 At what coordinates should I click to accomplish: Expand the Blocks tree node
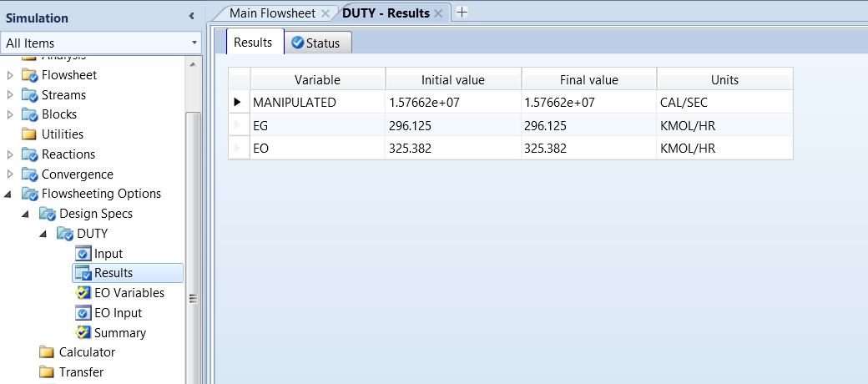tap(10, 114)
